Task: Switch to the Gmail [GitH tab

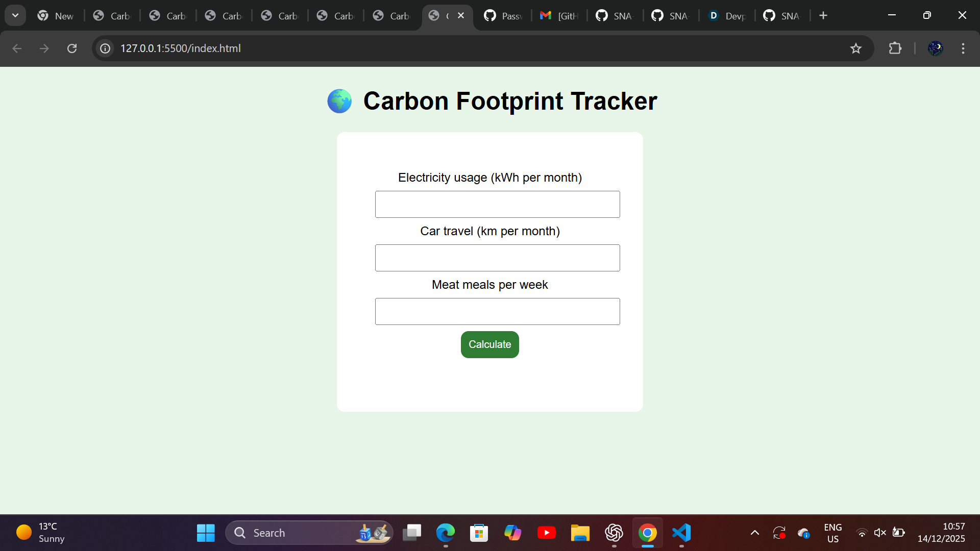Action: (560, 16)
